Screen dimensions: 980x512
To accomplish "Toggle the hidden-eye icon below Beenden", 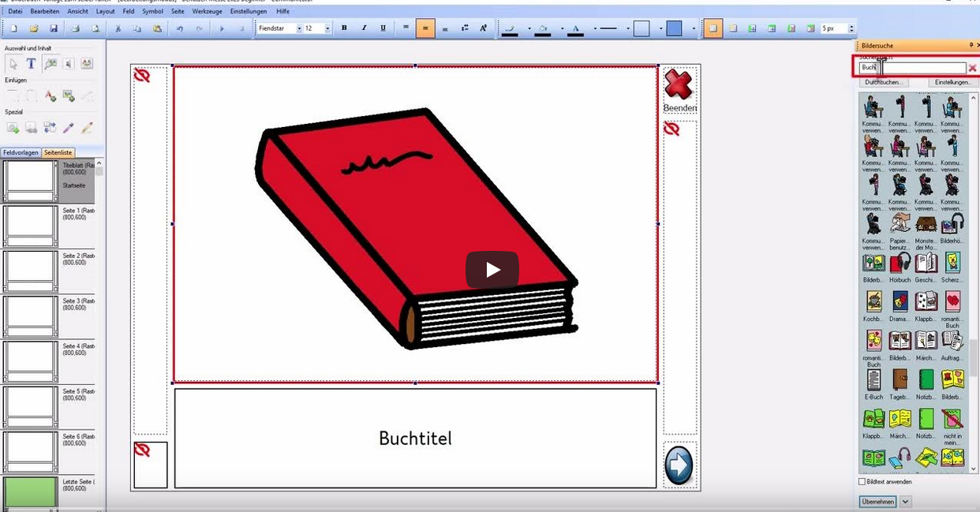I will 671,129.
